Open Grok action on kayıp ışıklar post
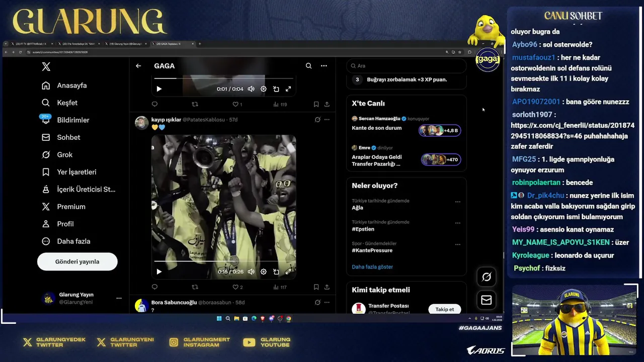The image size is (644, 362). [x=317, y=120]
